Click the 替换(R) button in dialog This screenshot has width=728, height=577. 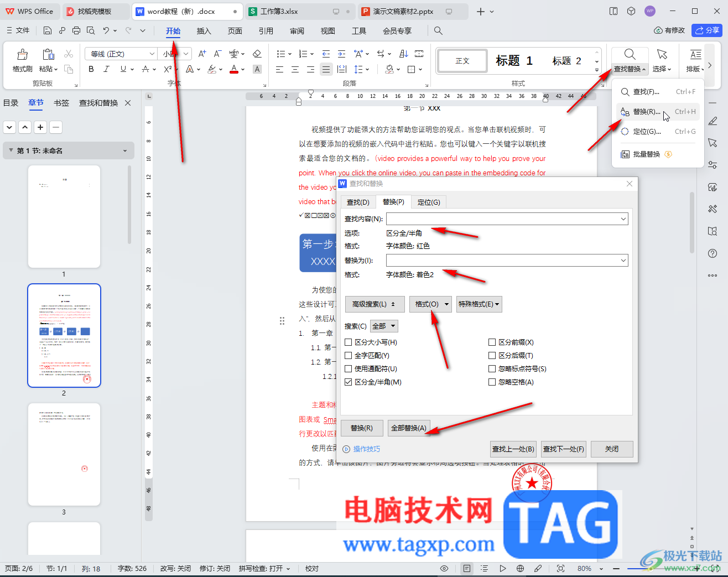coord(362,428)
